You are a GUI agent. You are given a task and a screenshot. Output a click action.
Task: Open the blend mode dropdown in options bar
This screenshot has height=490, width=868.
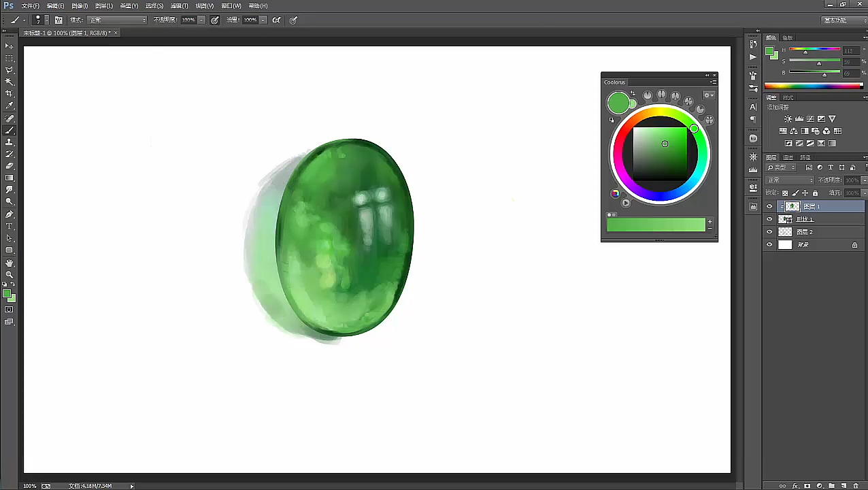coord(117,20)
